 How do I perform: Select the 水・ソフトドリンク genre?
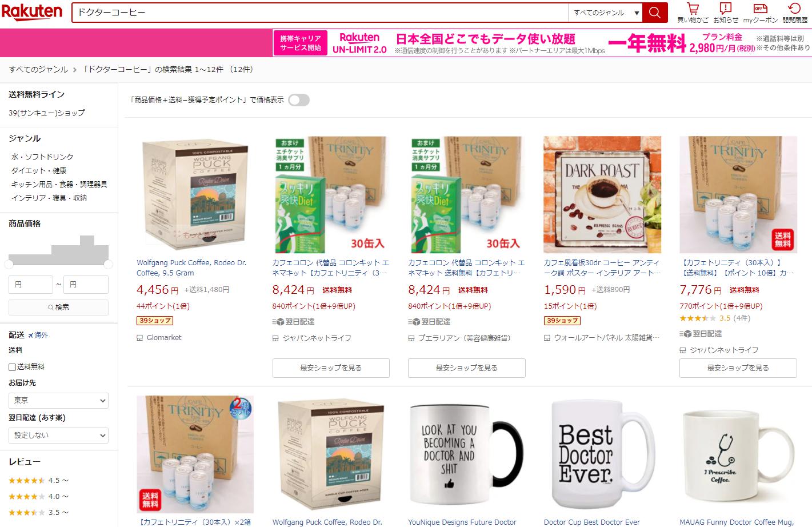coord(42,157)
